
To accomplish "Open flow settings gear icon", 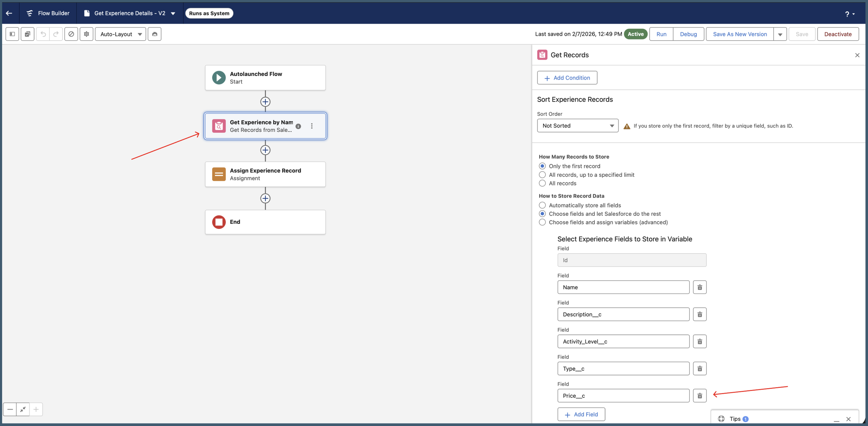I will (x=86, y=34).
